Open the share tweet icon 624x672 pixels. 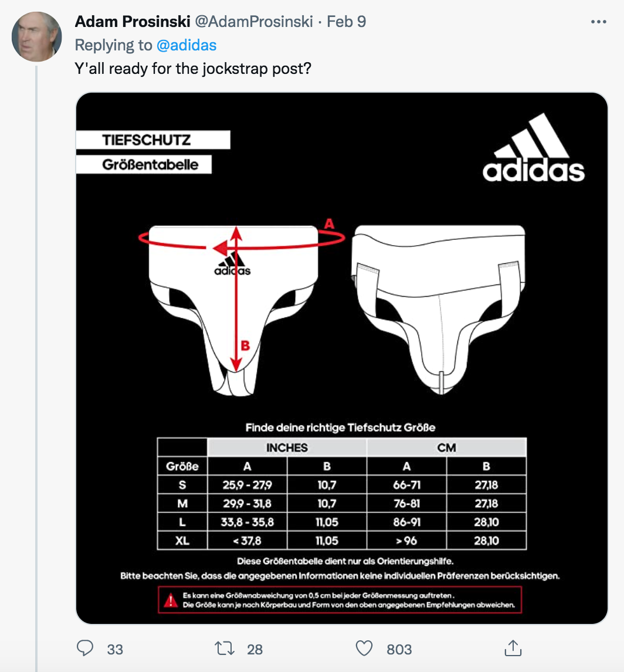point(513,648)
